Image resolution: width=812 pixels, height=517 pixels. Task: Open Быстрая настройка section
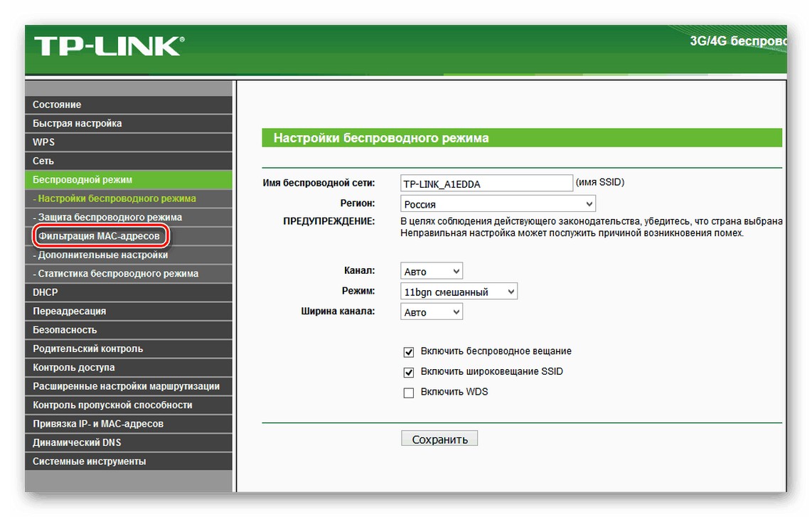coord(129,123)
